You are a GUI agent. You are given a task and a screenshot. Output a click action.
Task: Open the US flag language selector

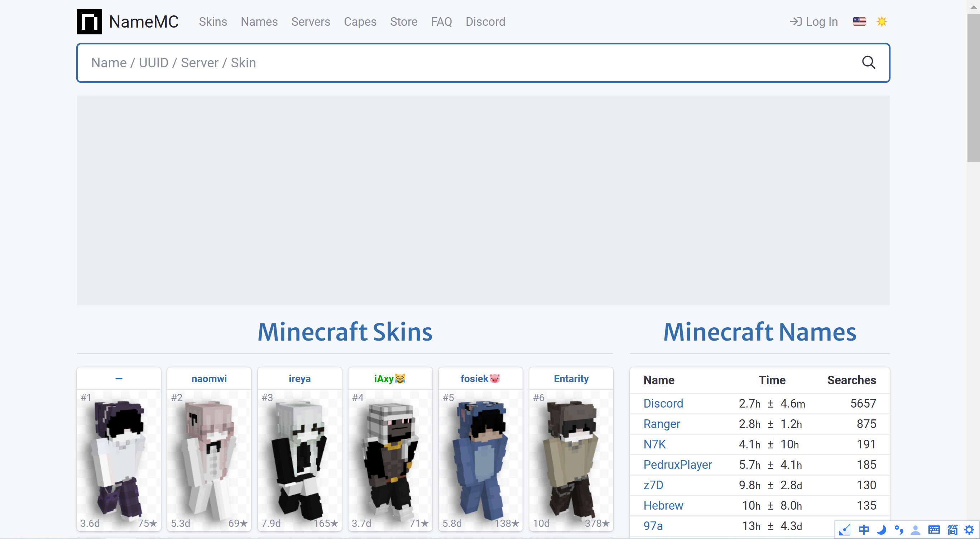(859, 22)
